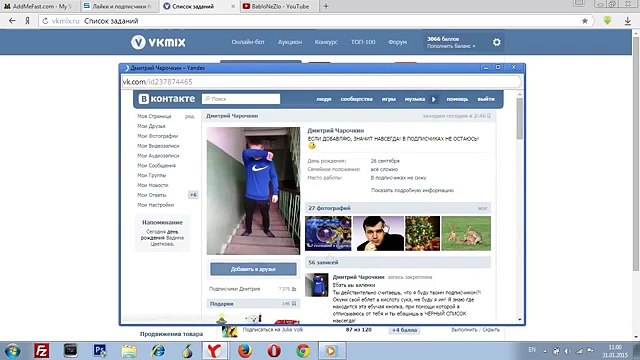Launch Opera from the taskbar
Screen dimensions: 640x360
tap(274, 351)
